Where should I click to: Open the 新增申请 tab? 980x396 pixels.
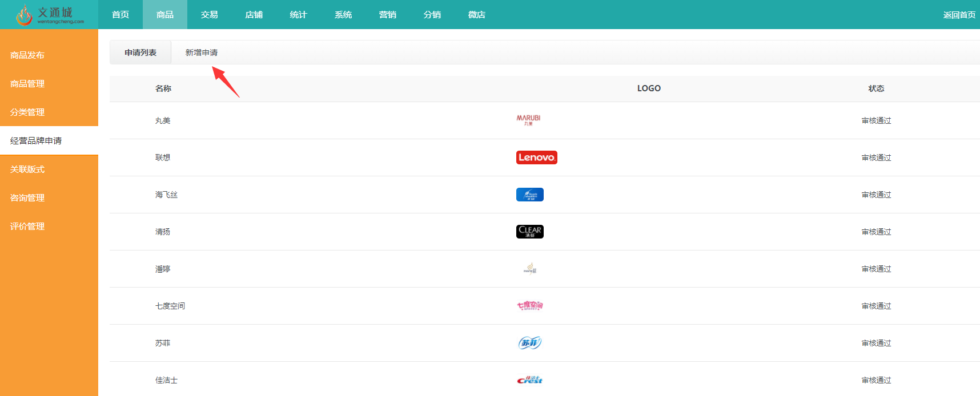click(x=202, y=52)
